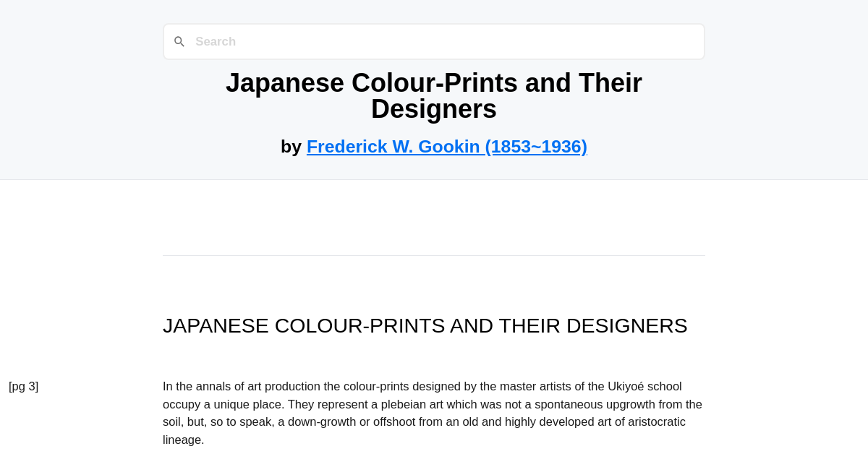Click the word 'by' preceding the author name
Viewport: 868px width, 454px height.
292,147
